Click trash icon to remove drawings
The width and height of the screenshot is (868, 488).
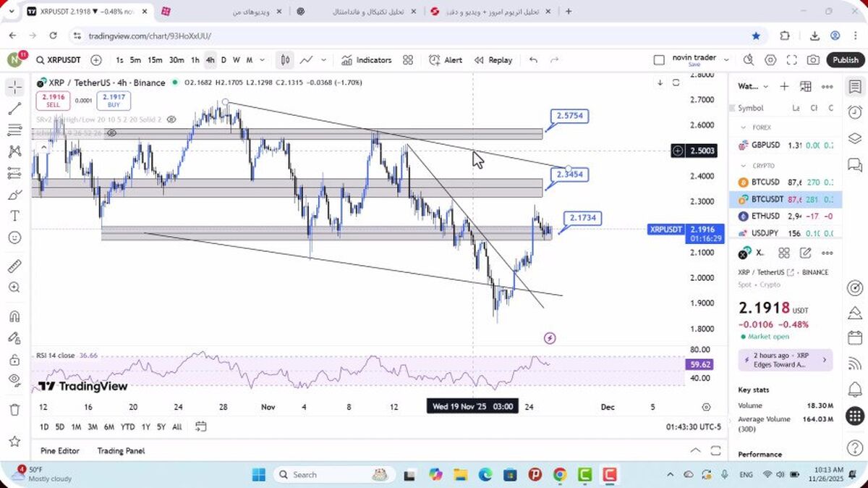[14, 410]
